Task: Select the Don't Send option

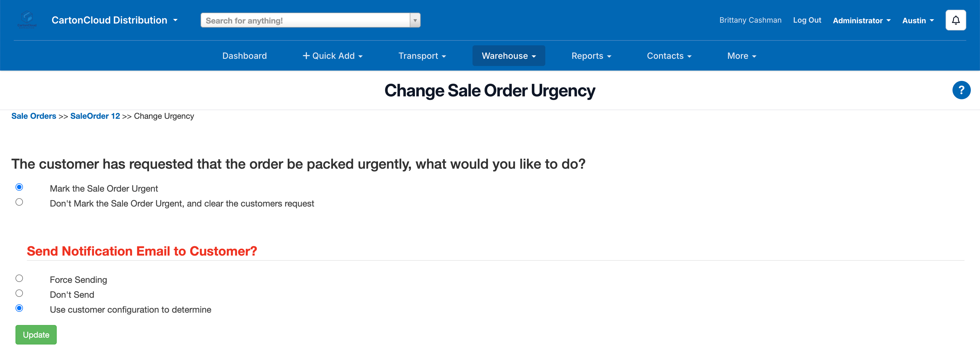Action: click(x=19, y=293)
